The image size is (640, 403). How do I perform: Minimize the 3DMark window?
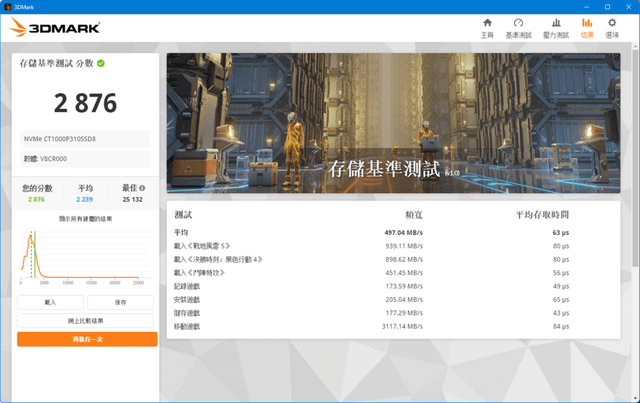click(x=587, y=7)
